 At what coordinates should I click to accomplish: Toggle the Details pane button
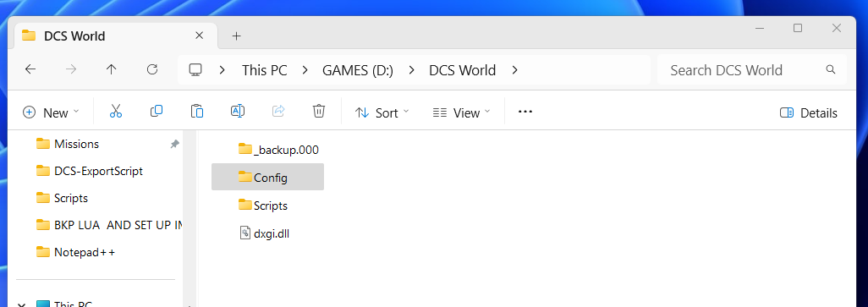(x=809, y=112)
